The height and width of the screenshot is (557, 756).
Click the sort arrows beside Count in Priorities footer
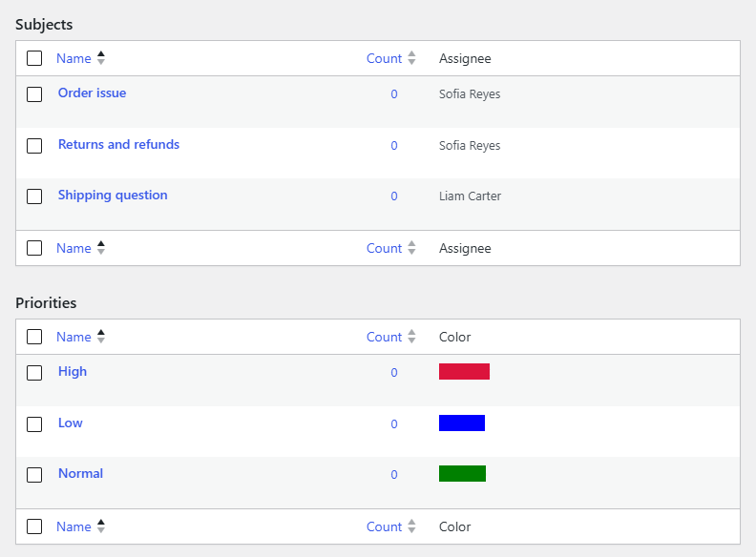(411, 526)
